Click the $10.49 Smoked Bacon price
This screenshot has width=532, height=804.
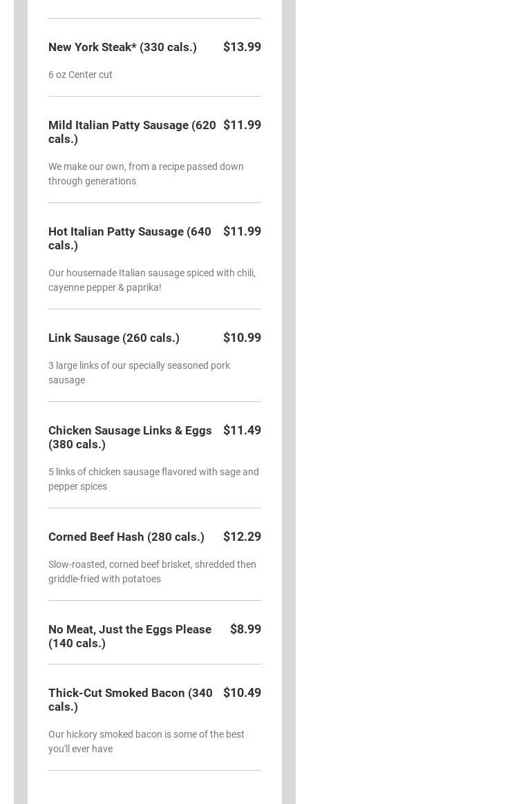click(242, 693)
